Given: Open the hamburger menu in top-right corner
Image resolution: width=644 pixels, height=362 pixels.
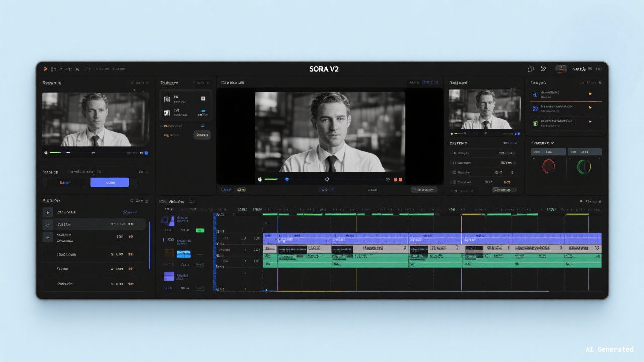Looking at the screenshot, I should click(x=590, y=69).
